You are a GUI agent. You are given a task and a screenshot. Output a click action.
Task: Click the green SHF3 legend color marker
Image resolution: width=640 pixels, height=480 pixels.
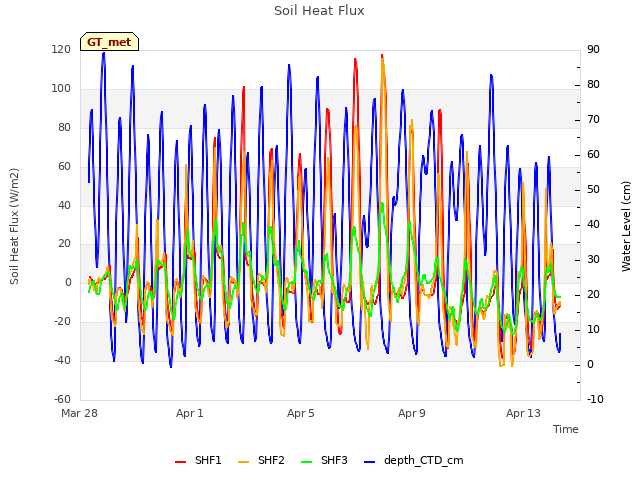pos(307,462)
